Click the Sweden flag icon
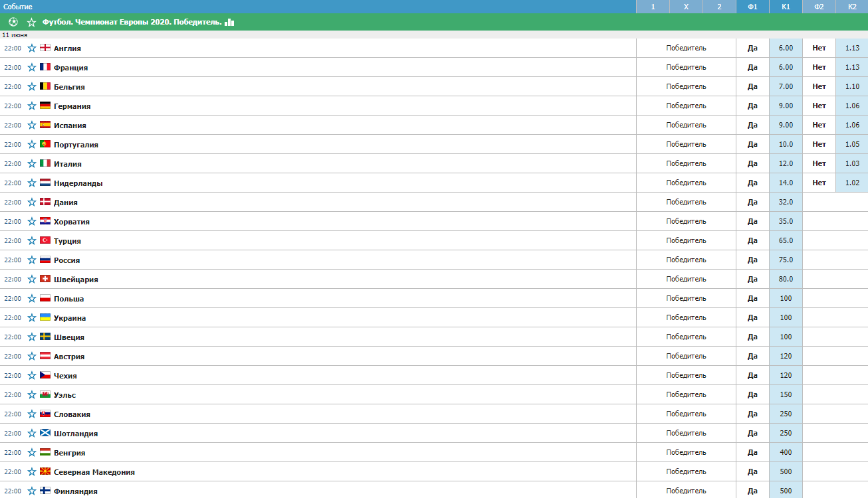 pos(45,337)
